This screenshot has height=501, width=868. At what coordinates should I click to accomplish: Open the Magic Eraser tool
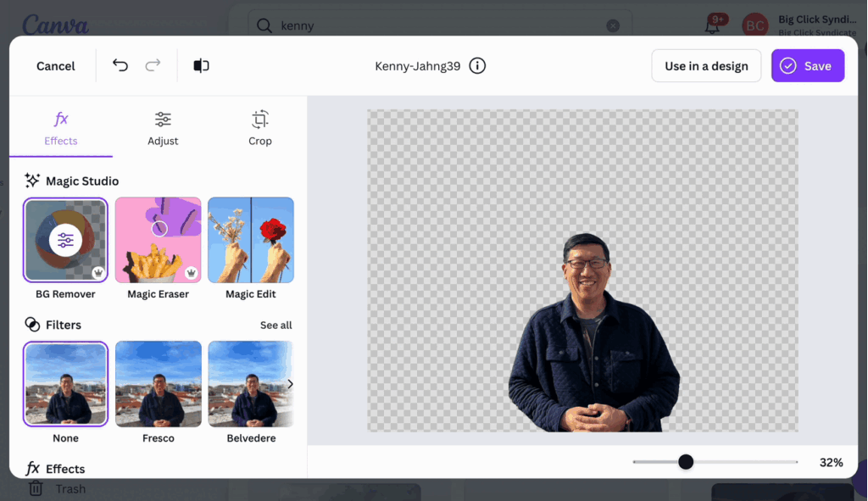[x=158, y=239]
